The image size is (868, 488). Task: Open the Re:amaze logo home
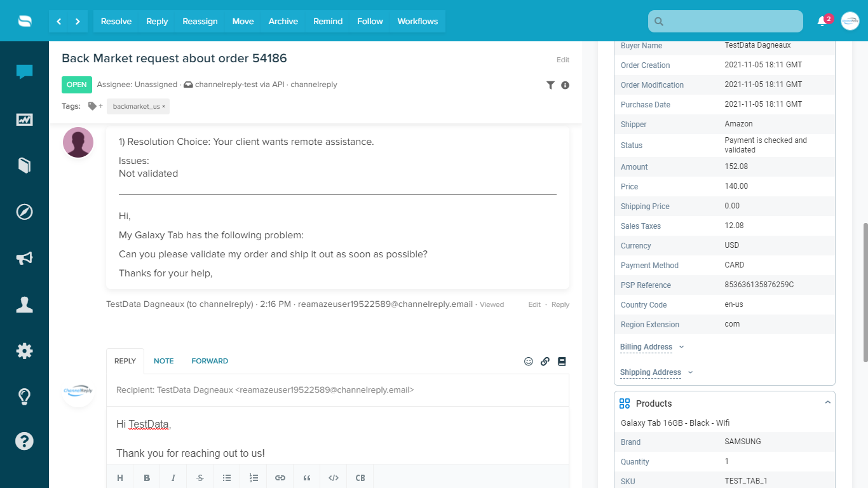click(x=24, y=21)
